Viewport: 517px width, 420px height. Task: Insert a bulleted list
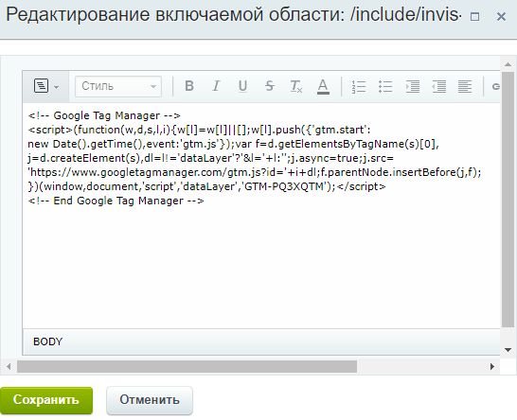385,86
